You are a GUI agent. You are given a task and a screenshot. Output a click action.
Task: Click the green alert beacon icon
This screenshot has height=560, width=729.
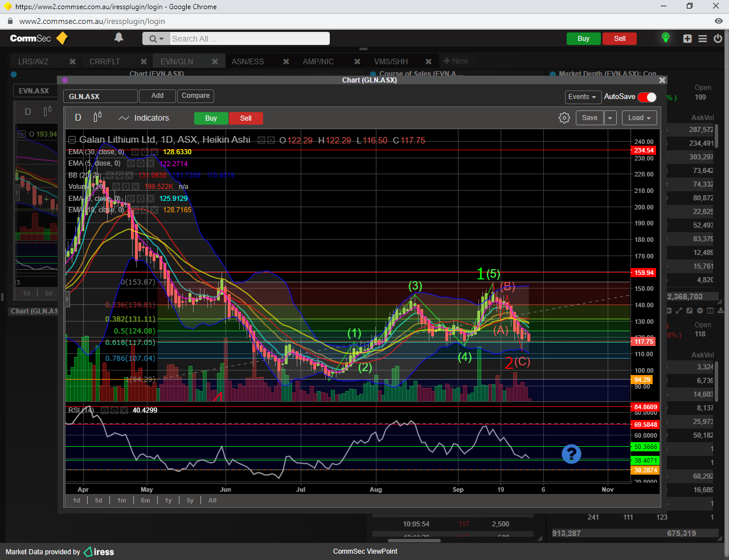coord(665,38)
